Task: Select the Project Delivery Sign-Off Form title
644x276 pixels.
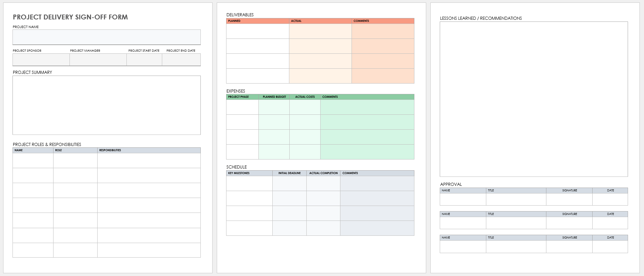Action: click(x=70, y=17)
